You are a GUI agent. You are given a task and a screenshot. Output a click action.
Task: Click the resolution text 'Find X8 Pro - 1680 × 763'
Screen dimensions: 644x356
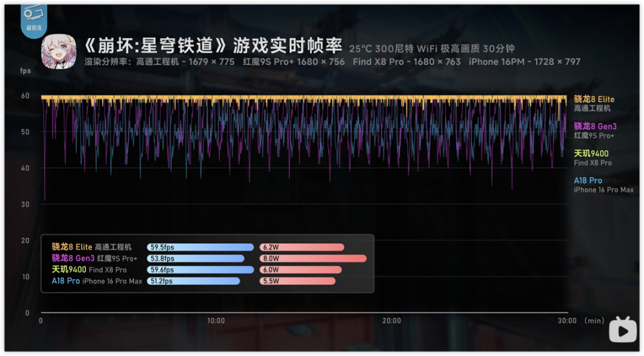407,62
